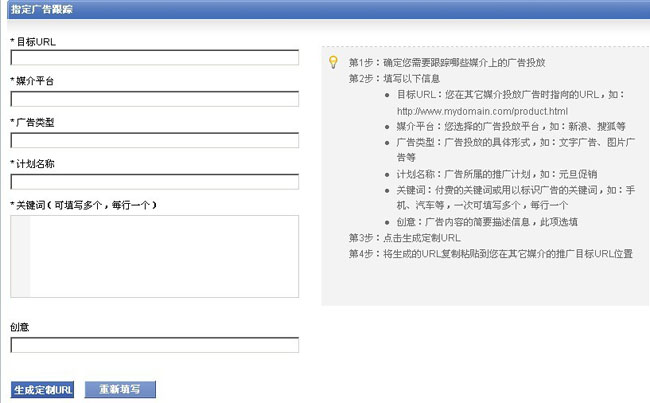Click the 指定广告跟踪 header title
The image size is (650, 403).
[41, 9]
